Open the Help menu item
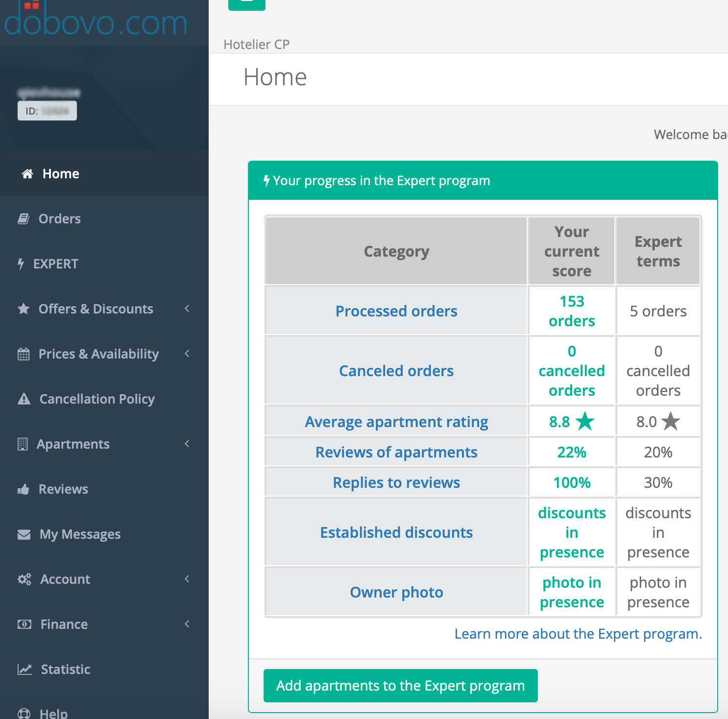Viewport: 728px width, 719px height. click(x=104, y=706)
